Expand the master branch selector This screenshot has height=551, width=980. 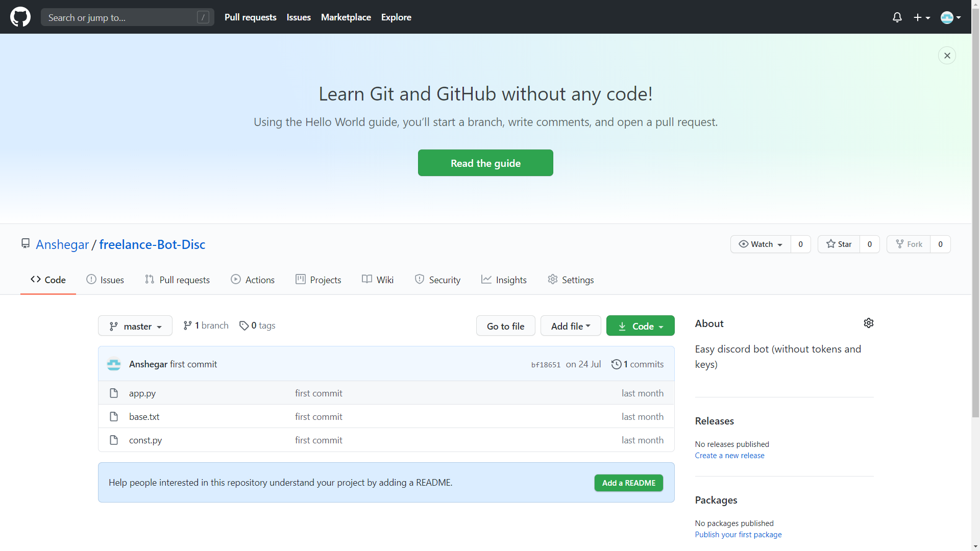point(135,326)
